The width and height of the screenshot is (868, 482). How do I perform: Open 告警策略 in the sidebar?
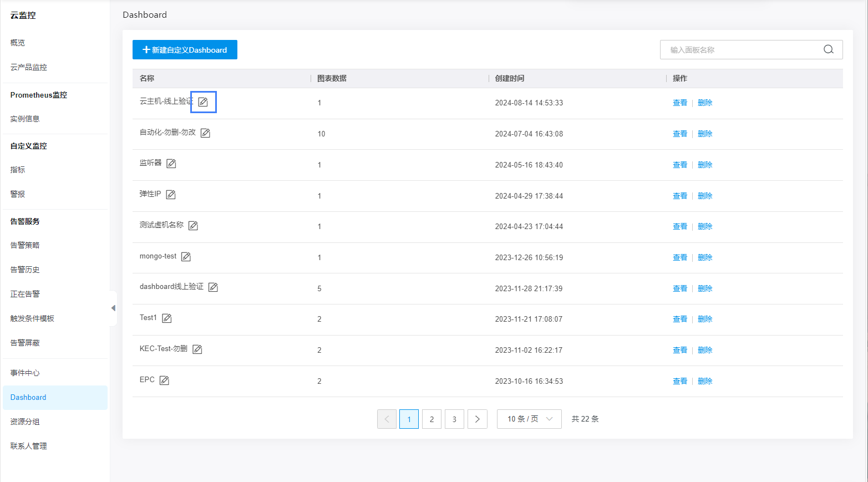tap(25, 245)
